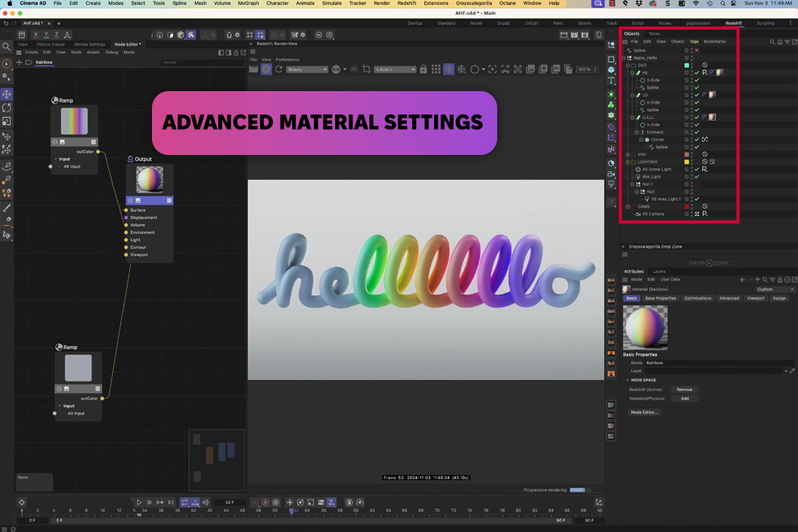Click the Rainbow material tag on HE
Image resolution: width=798 pixels, height=532 pixels.
pos(719,72)
